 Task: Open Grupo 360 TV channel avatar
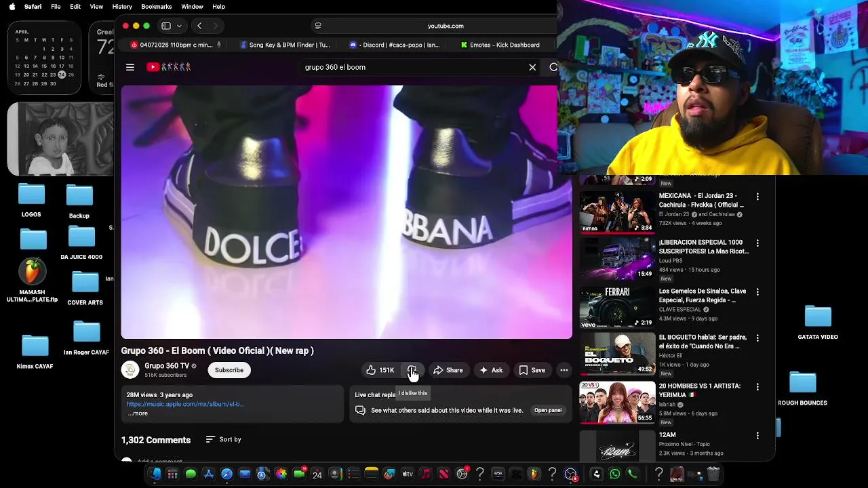click(130, 370)
